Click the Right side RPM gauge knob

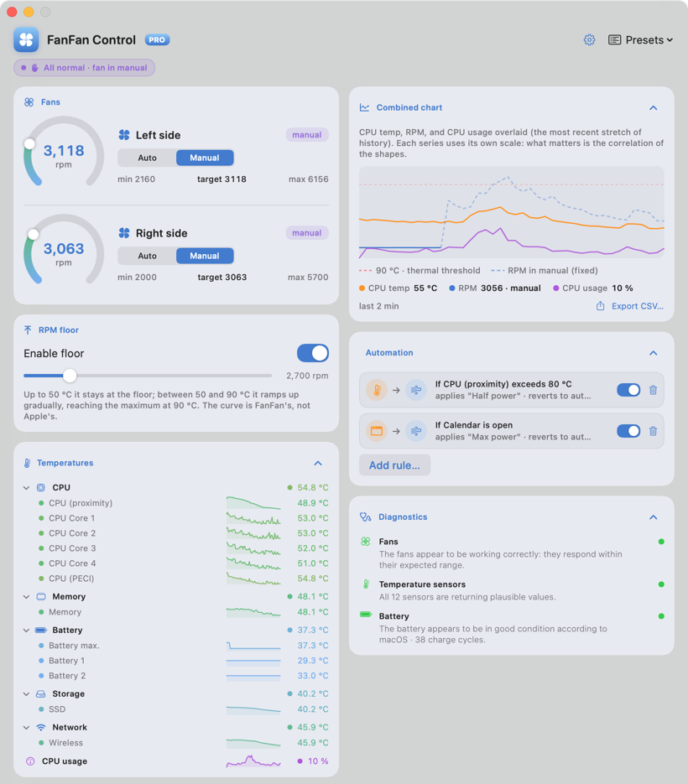tap(33, 234)
